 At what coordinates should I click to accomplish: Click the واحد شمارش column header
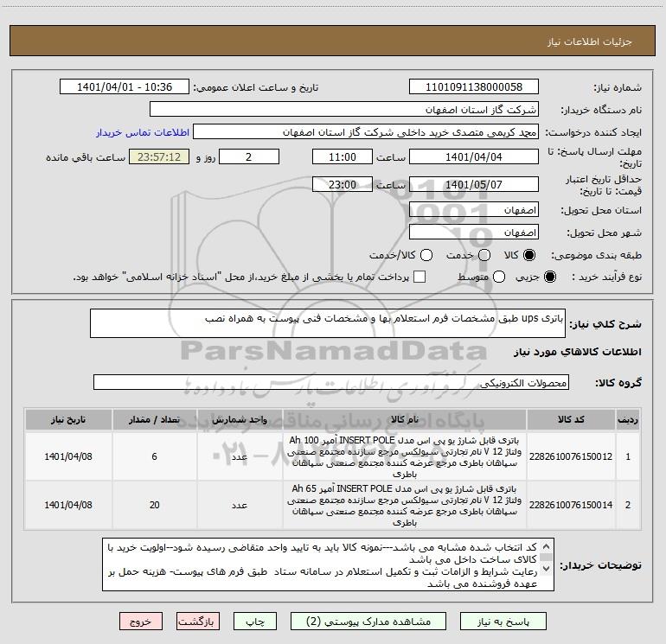(240, 419)
